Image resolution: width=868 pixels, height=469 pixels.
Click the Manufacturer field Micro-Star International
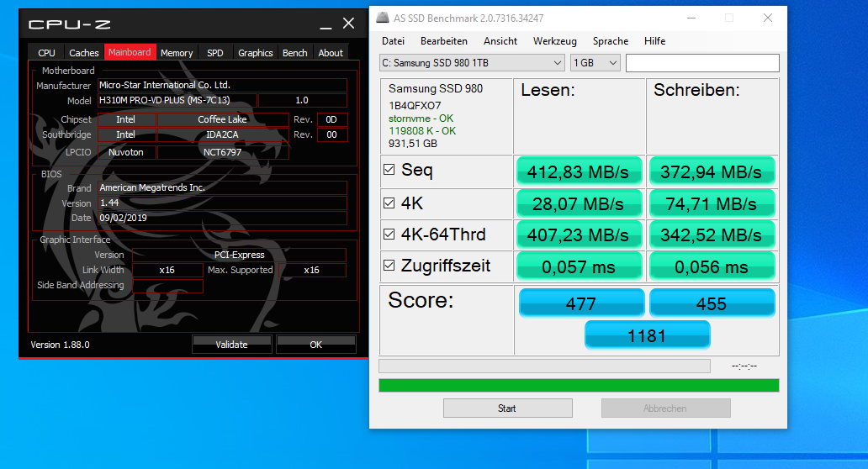coord(223,85)
